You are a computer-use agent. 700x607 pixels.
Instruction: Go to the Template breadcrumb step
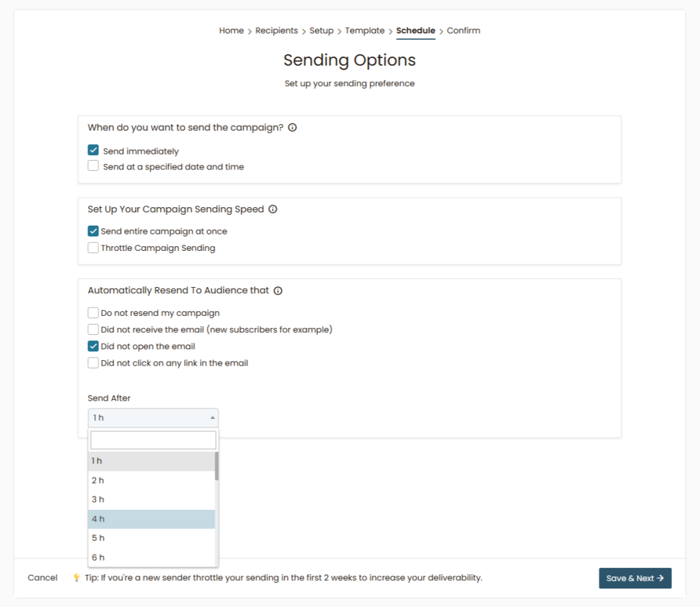tap(364, 31)
